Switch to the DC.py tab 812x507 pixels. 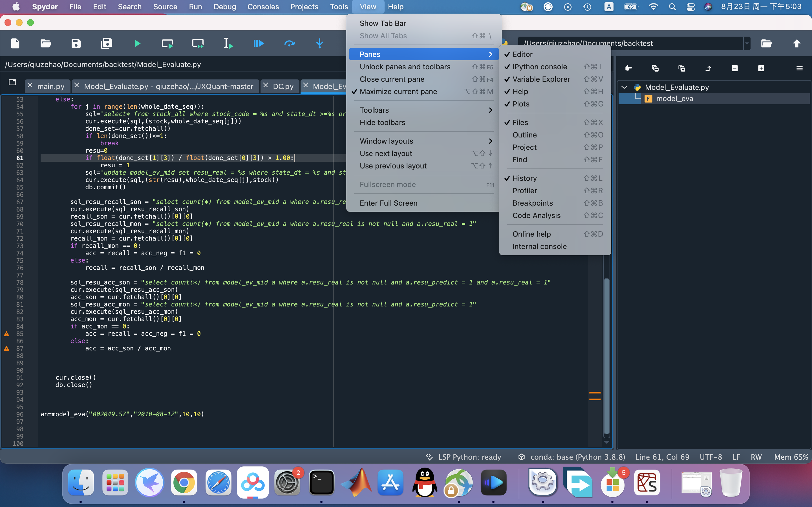click(x=283, y=86)
